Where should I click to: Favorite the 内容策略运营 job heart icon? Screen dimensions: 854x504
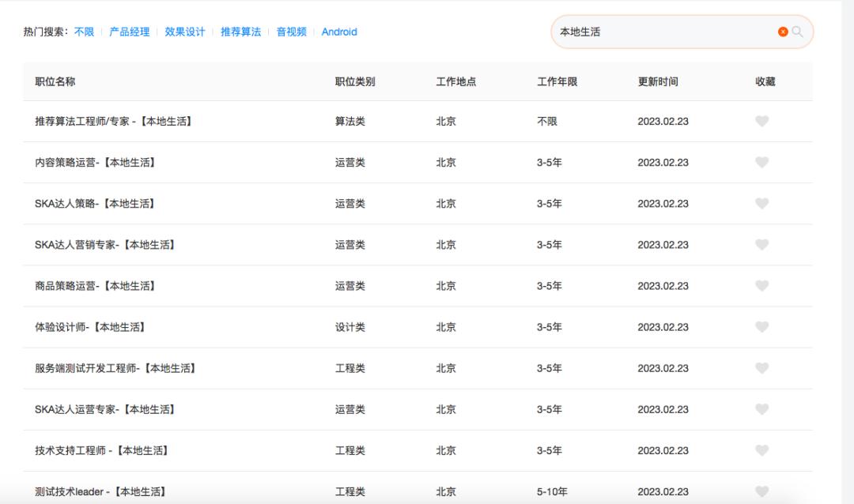(762, 162)
